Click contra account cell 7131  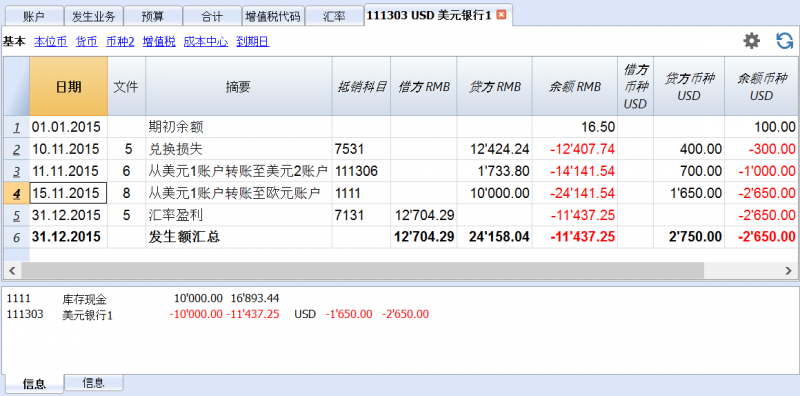coord(362,215)
